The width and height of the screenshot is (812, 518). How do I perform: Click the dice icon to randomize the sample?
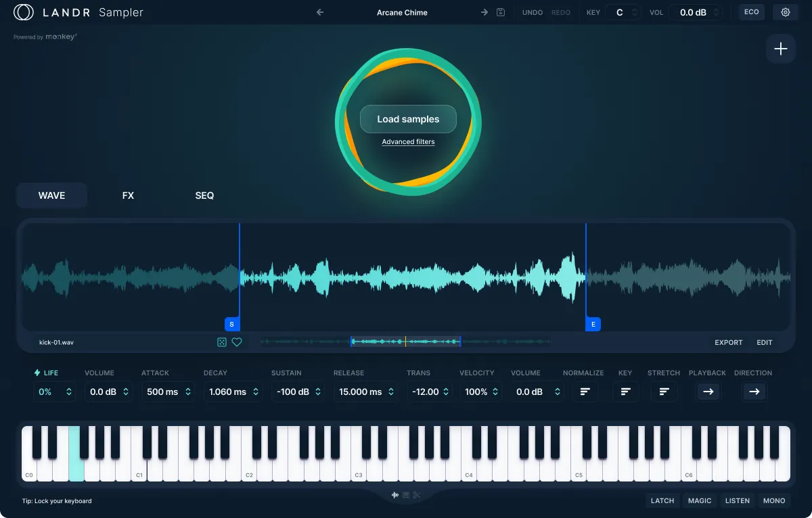click(x=222, y=342)
